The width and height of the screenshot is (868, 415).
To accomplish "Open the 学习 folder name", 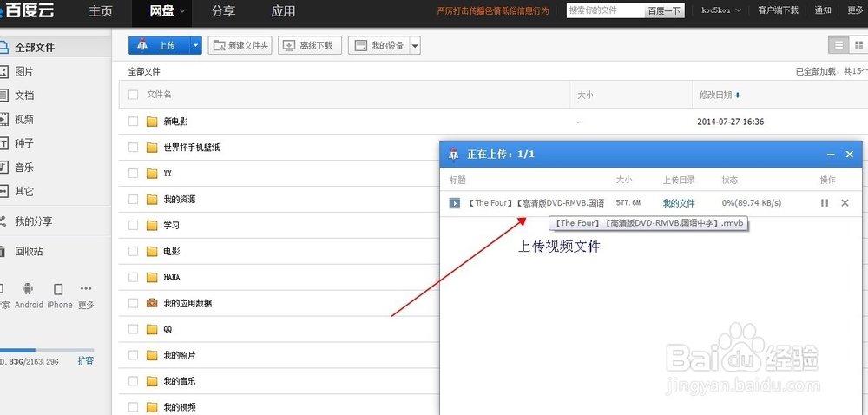I will click(x=172, y=225).
